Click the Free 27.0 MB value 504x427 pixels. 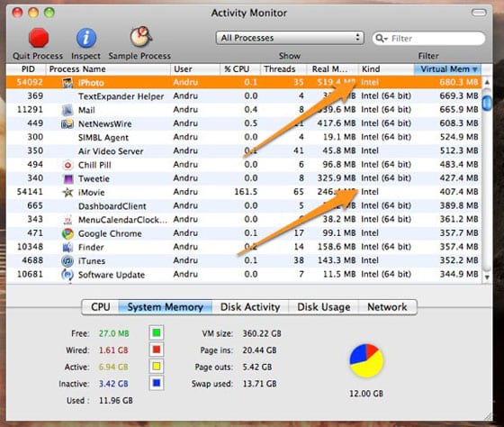point(113,333)
